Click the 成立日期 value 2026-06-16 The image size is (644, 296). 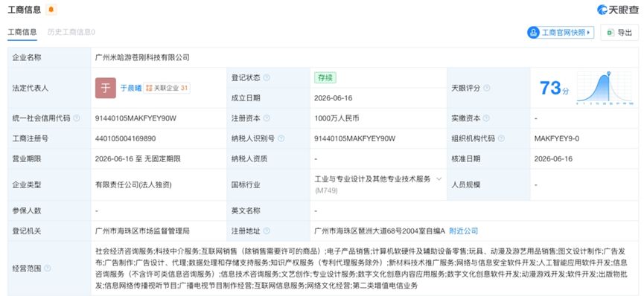(333, 98)
